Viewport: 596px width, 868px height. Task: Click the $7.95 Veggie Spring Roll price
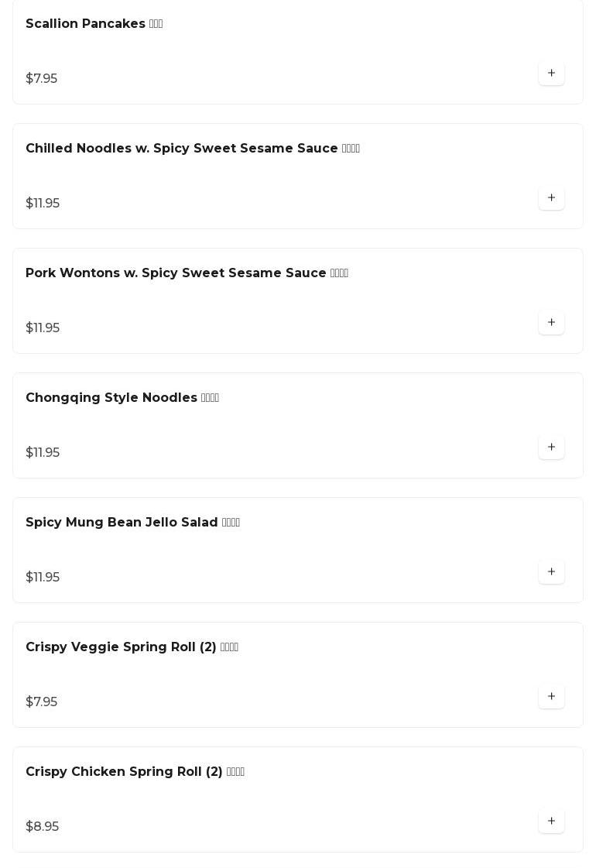tap(42, 702)
